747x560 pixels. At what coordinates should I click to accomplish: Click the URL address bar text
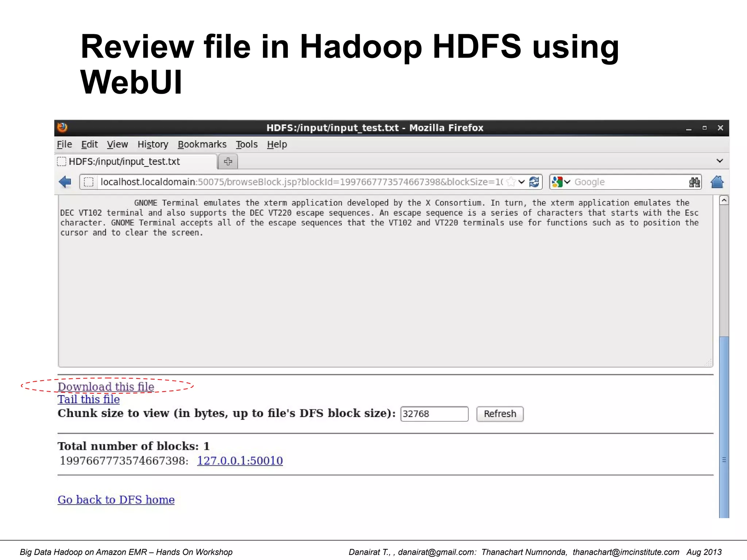[x=301, y=182]
